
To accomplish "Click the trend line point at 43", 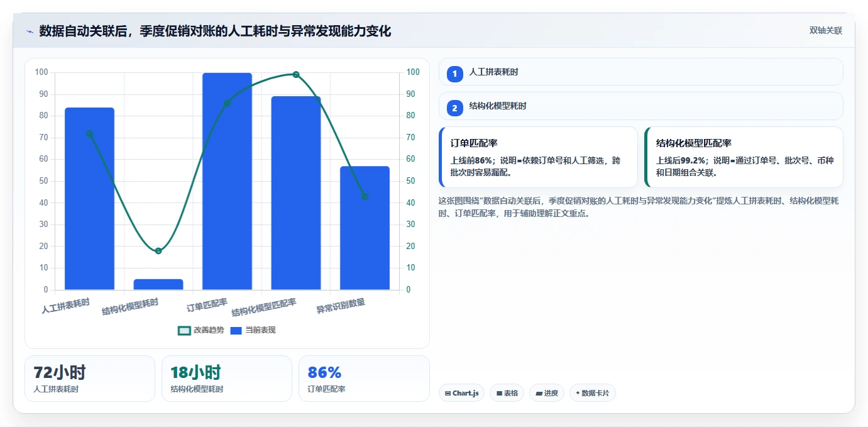I will point(365,196).
